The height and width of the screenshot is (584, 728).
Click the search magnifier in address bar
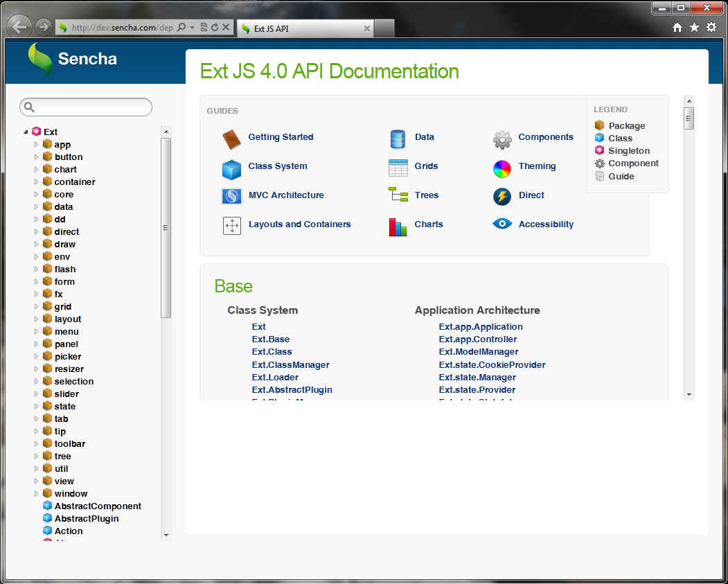click(181, 28)
